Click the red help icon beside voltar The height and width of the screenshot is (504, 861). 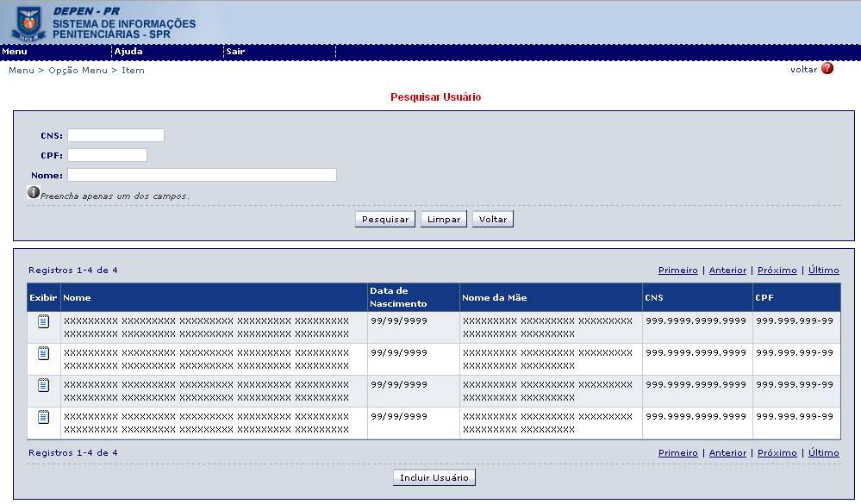coord(827,69)
